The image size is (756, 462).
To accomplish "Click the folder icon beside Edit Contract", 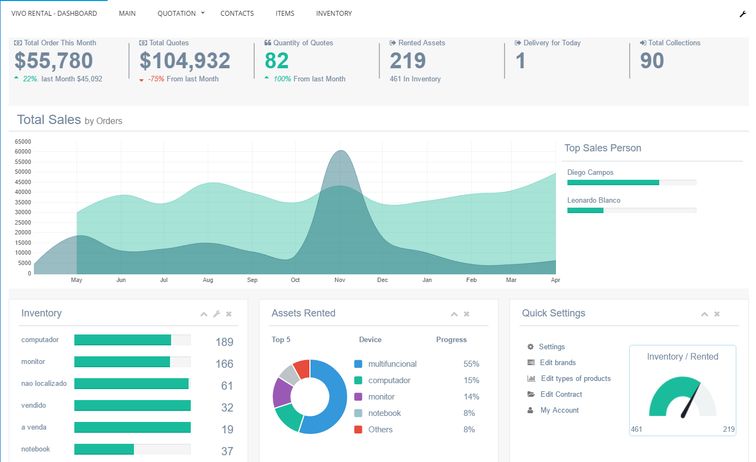I will pos(530,395).
